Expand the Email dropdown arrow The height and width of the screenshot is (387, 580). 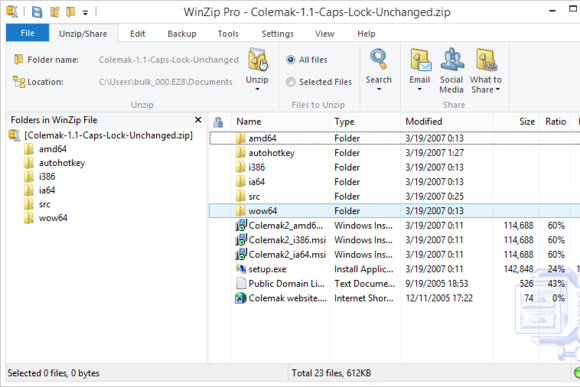pos(419,89)
